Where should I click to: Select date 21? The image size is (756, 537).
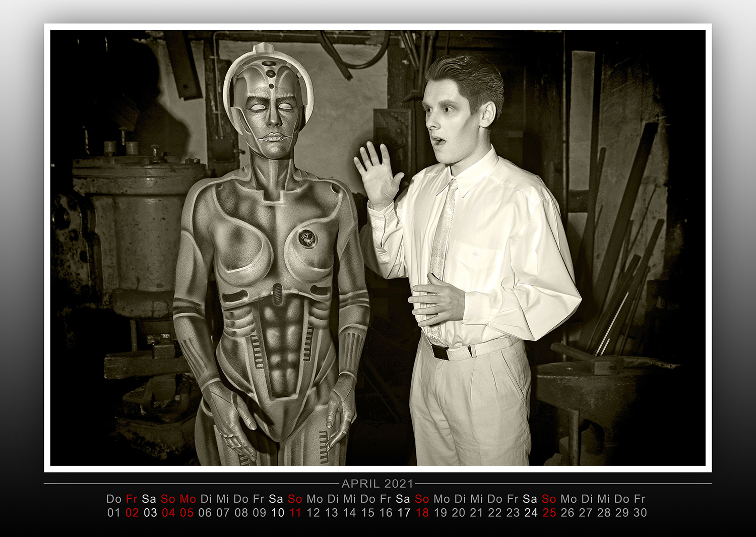click(x=477, y=513)
